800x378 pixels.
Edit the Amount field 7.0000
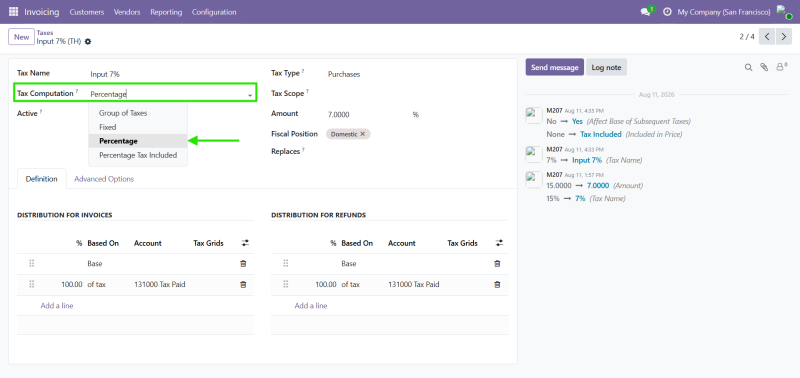(x=367, y=115)
